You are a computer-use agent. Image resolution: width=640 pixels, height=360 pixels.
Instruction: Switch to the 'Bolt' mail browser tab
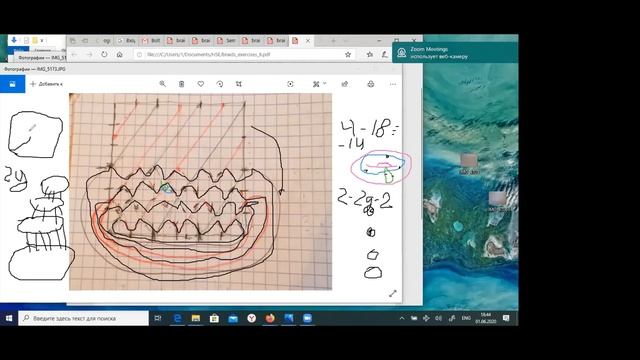pos(151,41)
